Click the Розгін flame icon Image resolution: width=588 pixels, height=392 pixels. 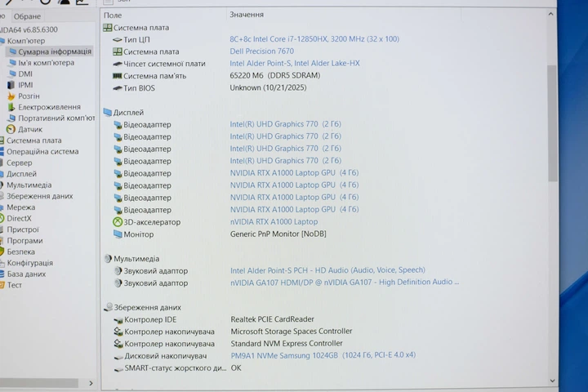11,96
